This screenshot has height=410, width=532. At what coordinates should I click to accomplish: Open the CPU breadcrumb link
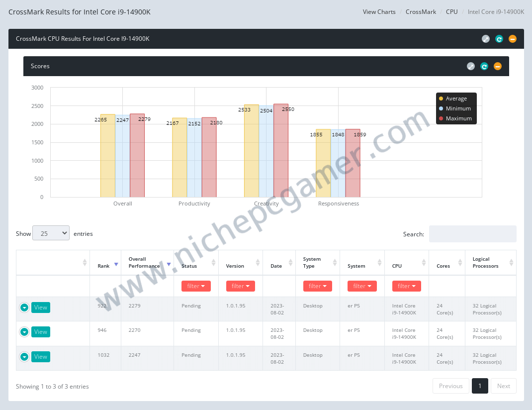pos(451,12)
